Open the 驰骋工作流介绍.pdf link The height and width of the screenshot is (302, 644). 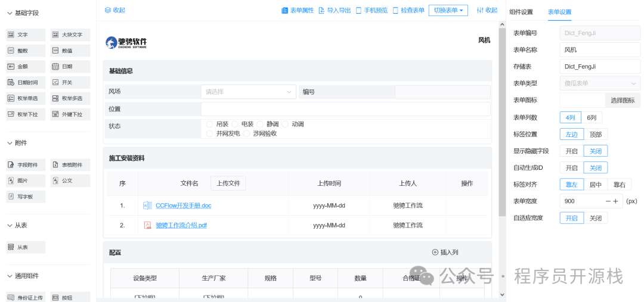click(181, 225)
